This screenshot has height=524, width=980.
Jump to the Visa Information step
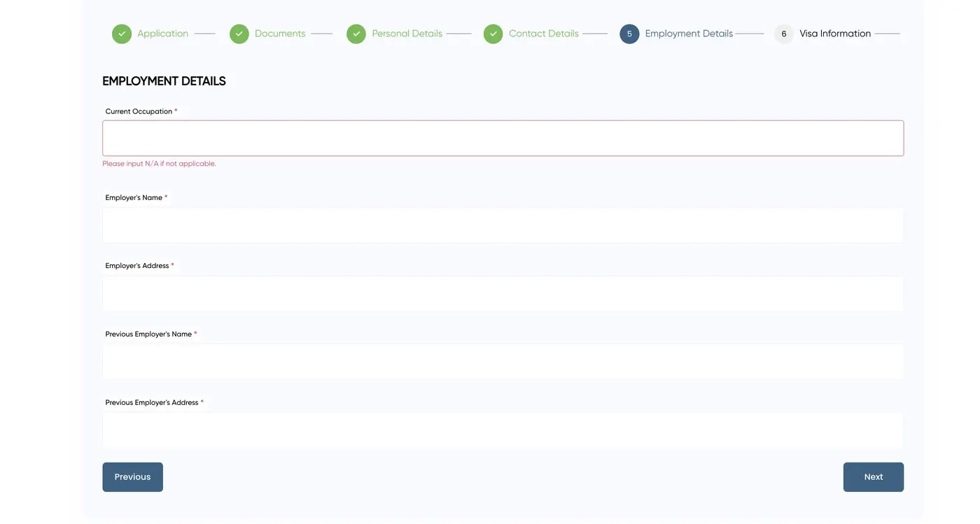(x=835, y=34)
